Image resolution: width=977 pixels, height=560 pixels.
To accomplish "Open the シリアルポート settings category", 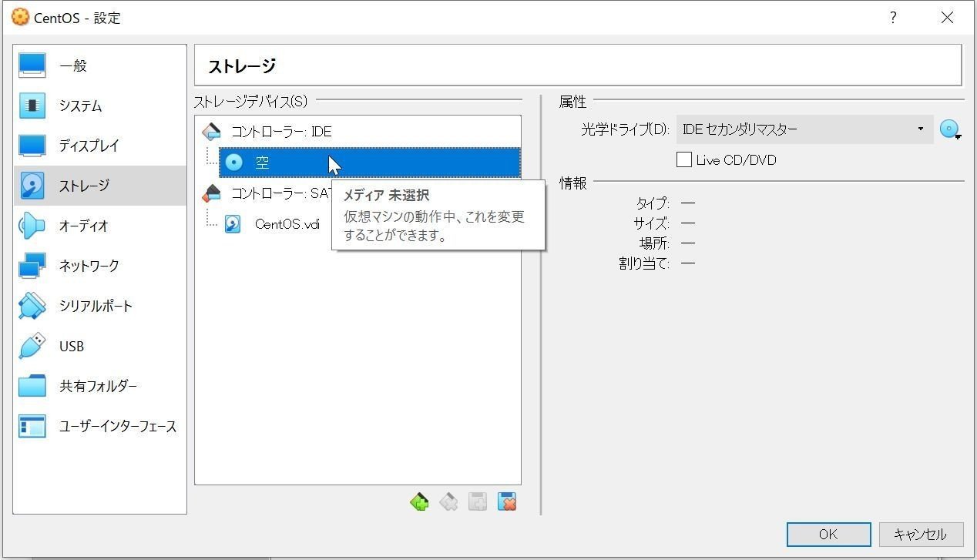I will pyautogui.click(x=99, y=306).
